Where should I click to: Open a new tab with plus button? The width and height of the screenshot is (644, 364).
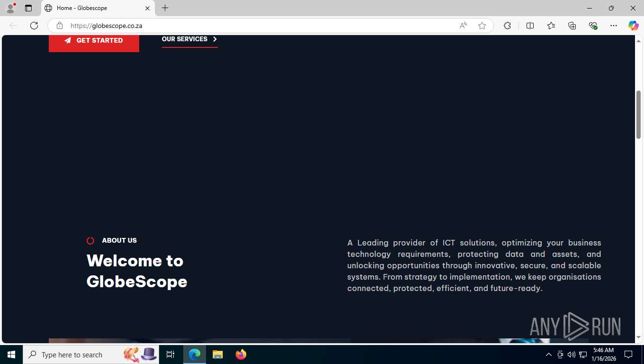(x=165, y=8)
